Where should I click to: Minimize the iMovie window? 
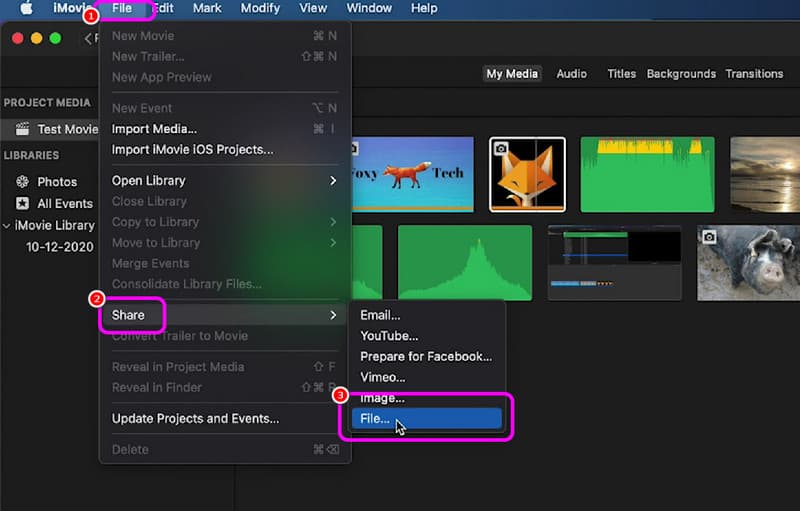coord(37,38)
